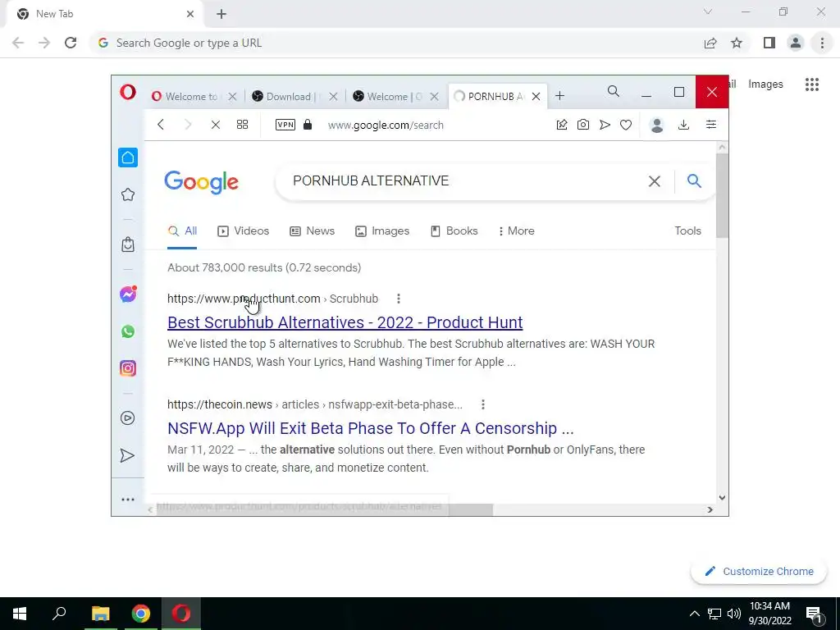
Task: Click the Google logo in Opera
Action: pyautogui.click(x=202, y=182)
